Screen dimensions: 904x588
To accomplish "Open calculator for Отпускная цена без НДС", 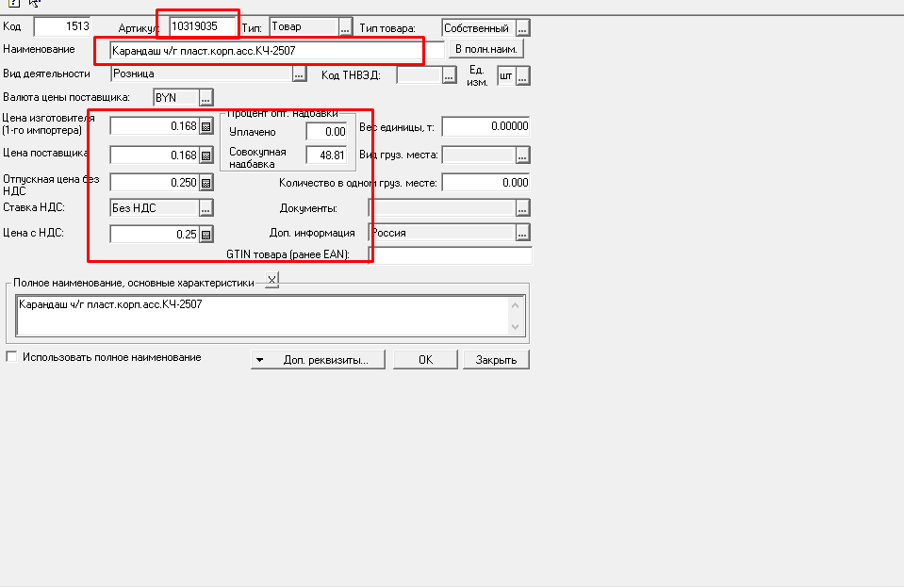I will [205, 183].
